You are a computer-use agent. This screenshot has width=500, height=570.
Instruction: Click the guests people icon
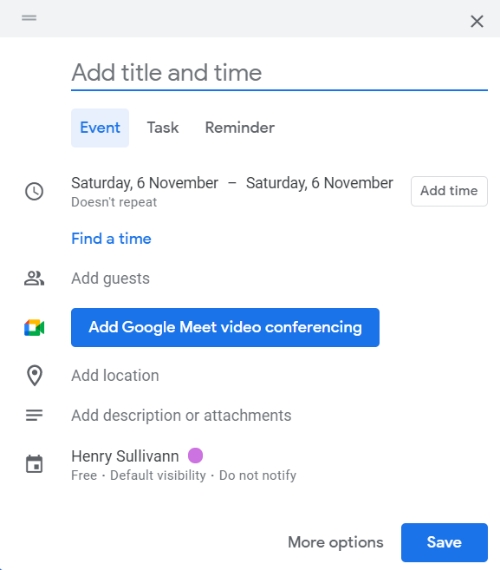coord(34,278)
